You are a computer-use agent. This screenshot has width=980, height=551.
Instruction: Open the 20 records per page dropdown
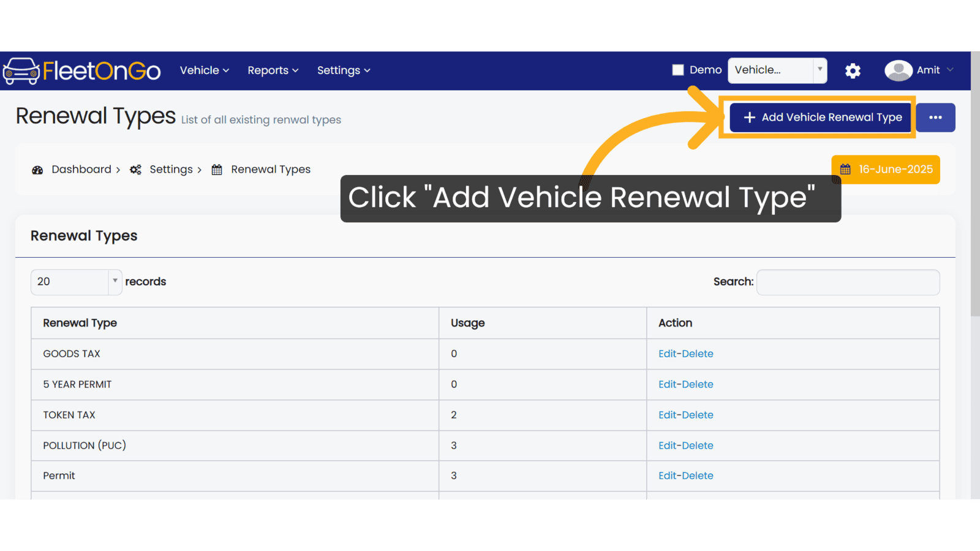pyautogui.click(x=77, y=282)
